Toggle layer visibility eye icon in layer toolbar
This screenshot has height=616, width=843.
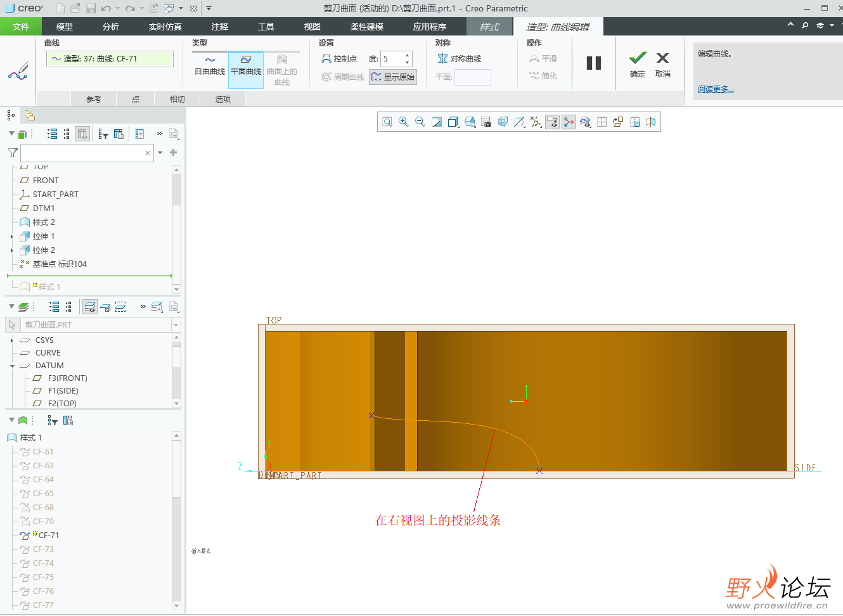click(x=90, y=307)
